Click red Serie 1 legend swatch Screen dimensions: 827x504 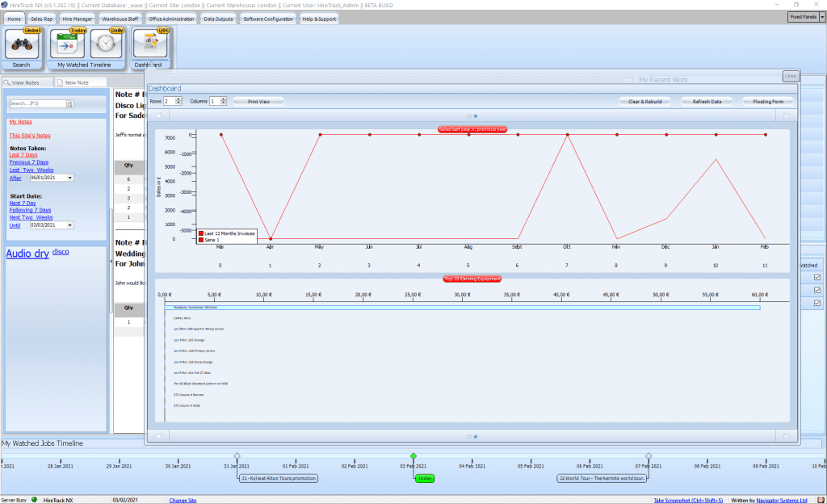(201, 240)
